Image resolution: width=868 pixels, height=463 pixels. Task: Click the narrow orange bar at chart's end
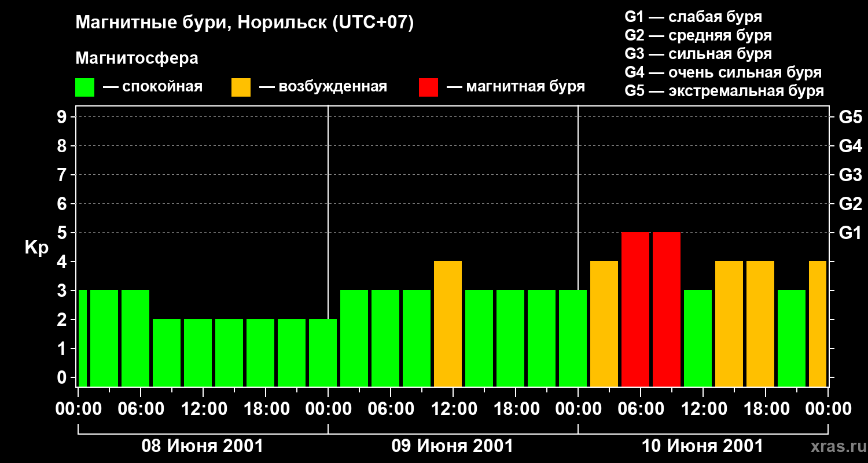point(818,324)
